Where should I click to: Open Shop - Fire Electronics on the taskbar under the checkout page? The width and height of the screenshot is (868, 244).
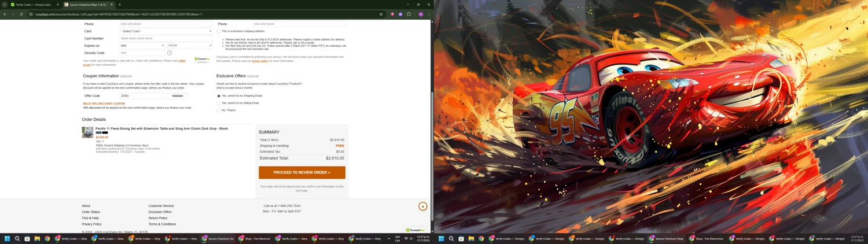click(254, 238)
